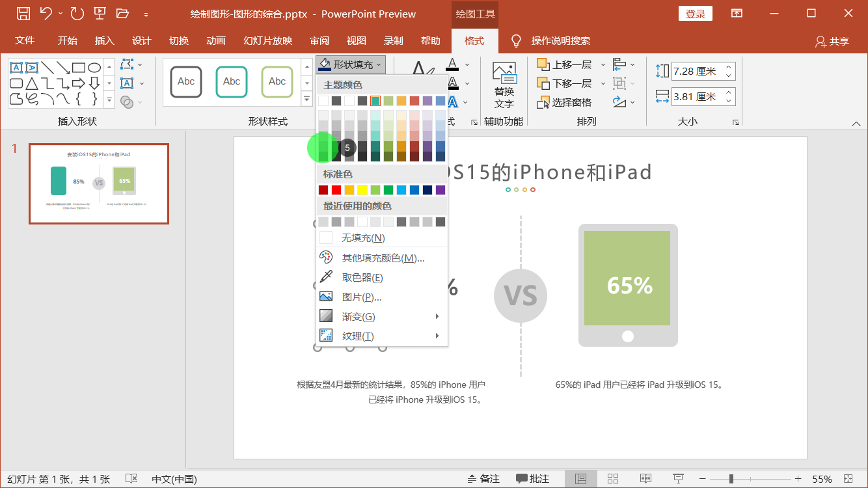Screen dimensions: 868x488
Task: Click the 共享 share button
Action: coord(832,41)
